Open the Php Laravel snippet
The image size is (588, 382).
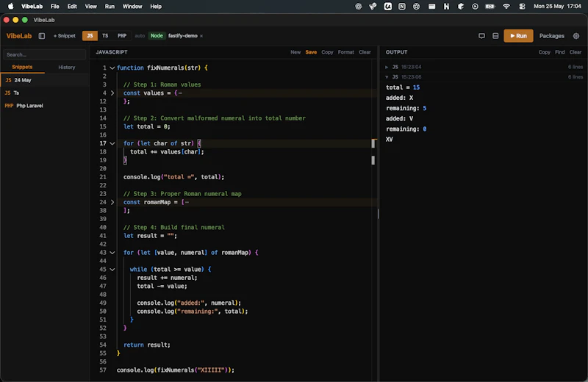[45, 106]
